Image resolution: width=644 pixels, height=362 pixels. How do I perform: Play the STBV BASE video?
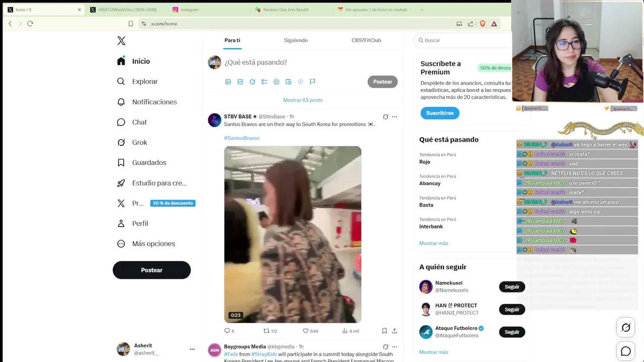click(x=293, y=234)
